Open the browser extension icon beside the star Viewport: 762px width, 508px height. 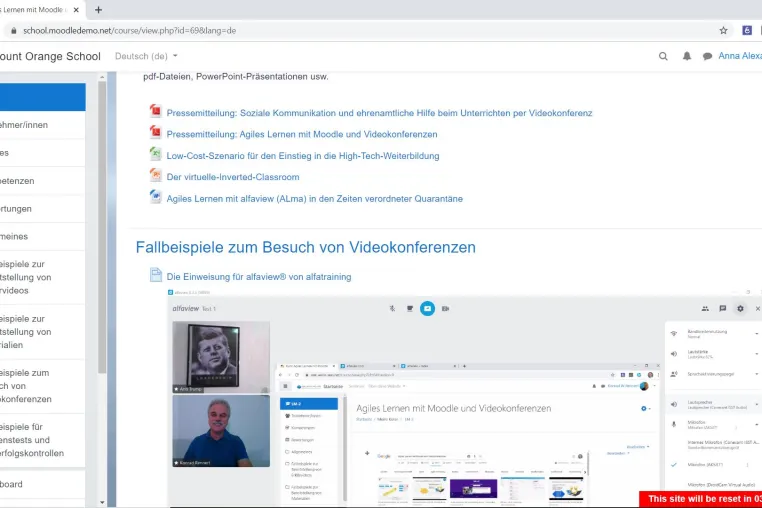pyautogui.click(x=747, y=31)
